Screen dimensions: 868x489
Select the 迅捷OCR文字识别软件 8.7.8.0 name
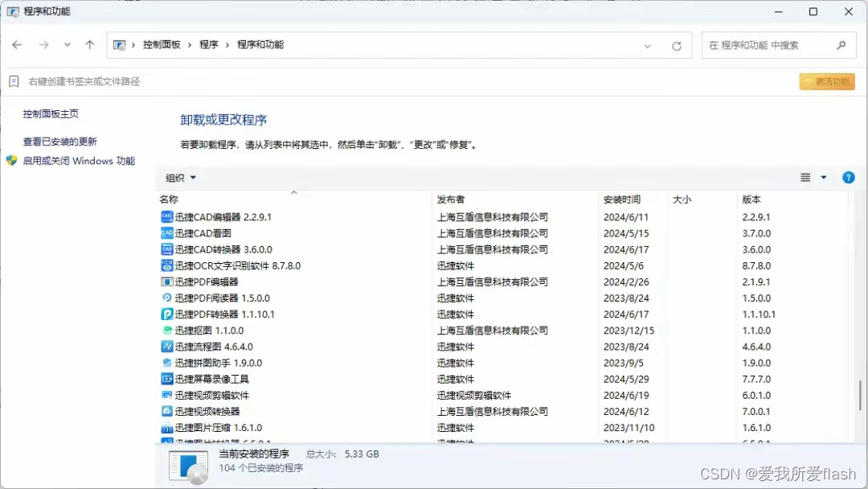(237, 266)
